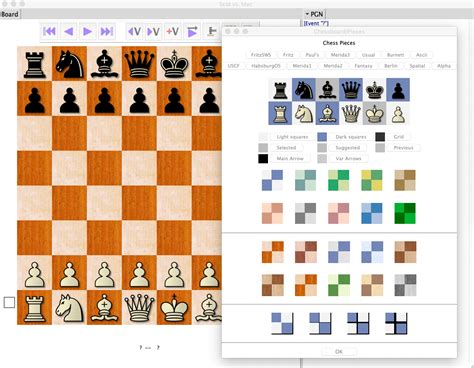Select the gray stone texture board

tap(405, 285)
